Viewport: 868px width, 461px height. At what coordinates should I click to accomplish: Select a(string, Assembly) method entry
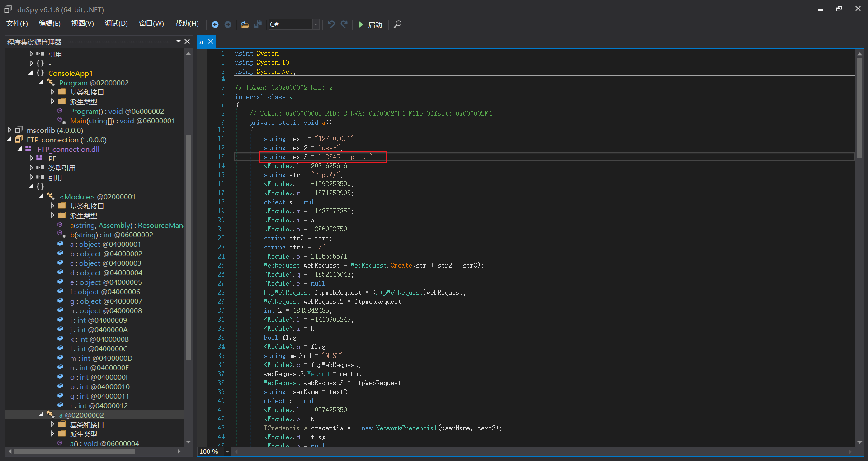pos(126,225)
